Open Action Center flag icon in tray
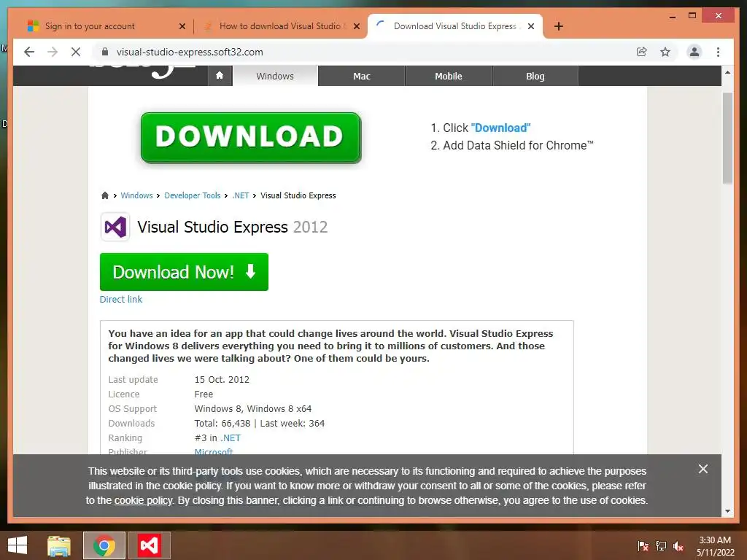This screenshot has width=747, height=560. 643,546
